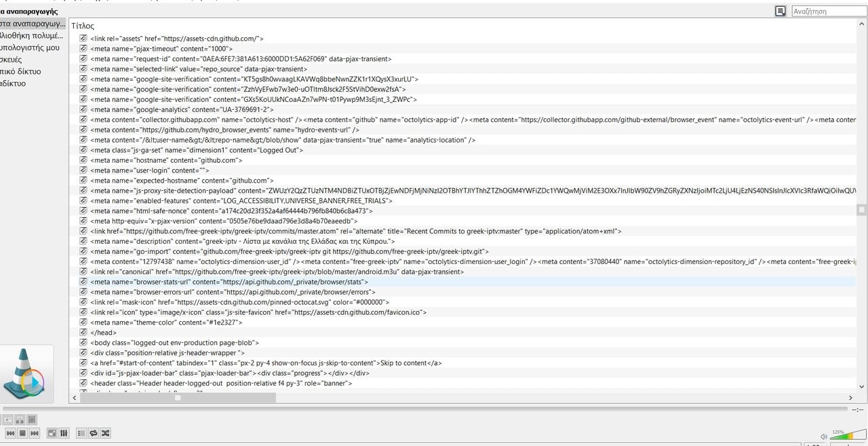
Task: Toggle loop repeat mode icon
Action: [x=94, y=433]
